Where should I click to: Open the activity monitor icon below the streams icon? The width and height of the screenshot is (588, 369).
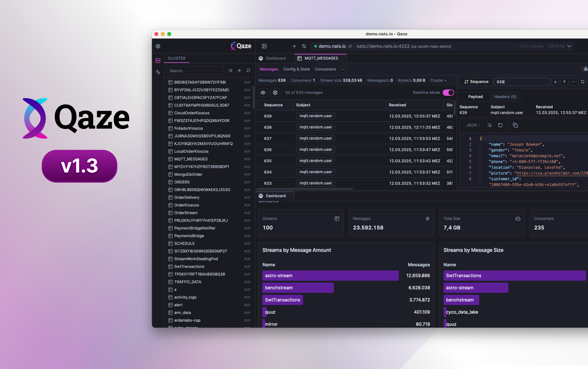[158, 72]
